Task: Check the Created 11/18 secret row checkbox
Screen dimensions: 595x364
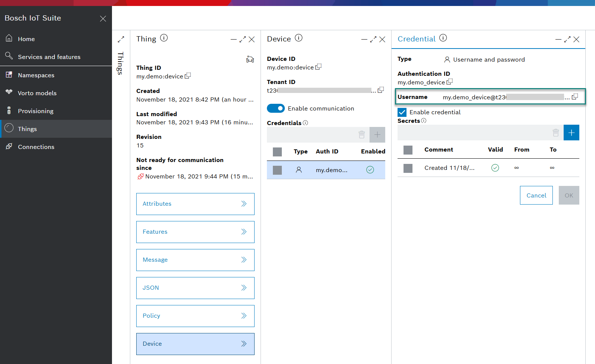Action: click(408, 168)
